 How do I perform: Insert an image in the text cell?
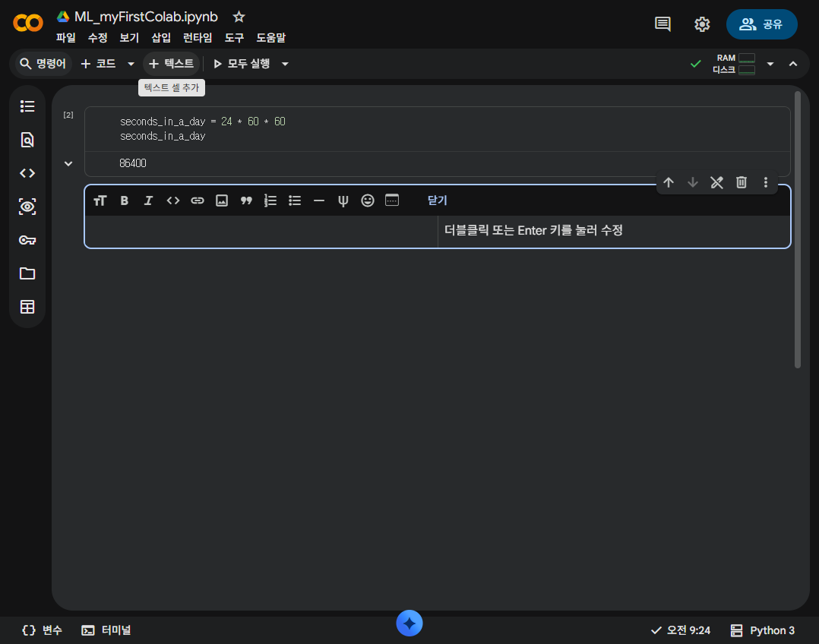(222, 200)
